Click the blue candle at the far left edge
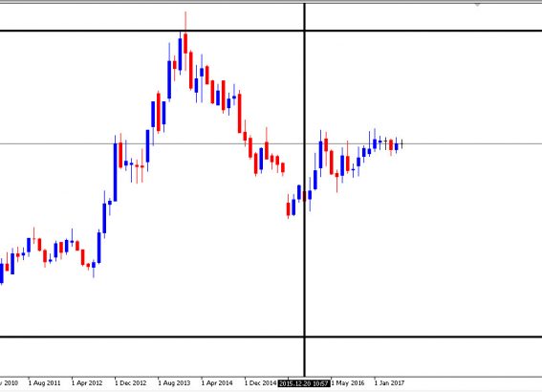The height and width of the screenshot is (392, 542). 1,272
